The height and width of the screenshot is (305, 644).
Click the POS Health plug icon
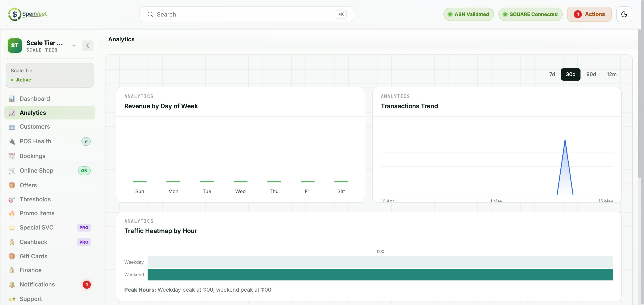(x=12, y=142)
